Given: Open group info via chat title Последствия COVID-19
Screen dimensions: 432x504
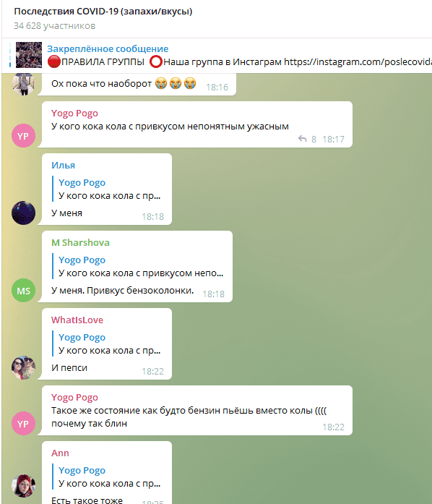Looking at the screenshot, I should coord(103,12).
